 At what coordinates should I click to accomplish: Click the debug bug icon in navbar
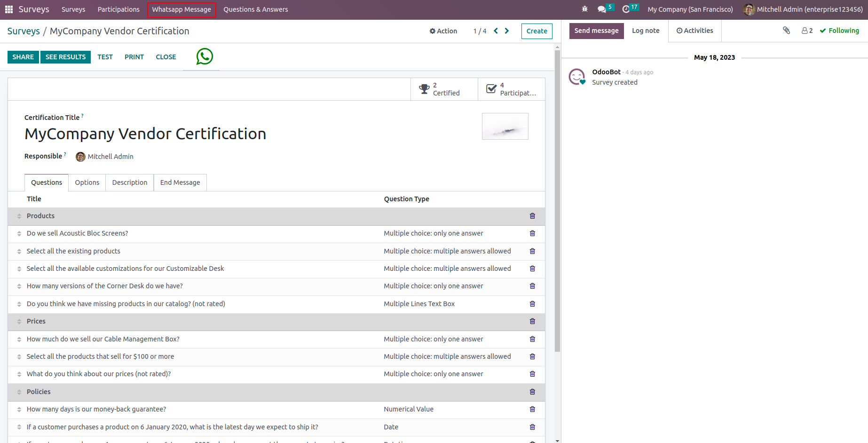click(585, 9)
